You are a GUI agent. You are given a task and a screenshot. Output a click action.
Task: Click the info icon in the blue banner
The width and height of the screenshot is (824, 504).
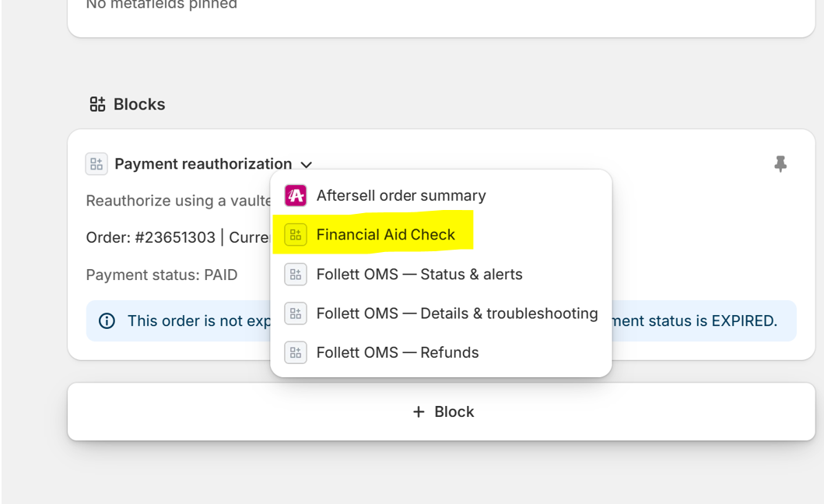coord(107,320)
